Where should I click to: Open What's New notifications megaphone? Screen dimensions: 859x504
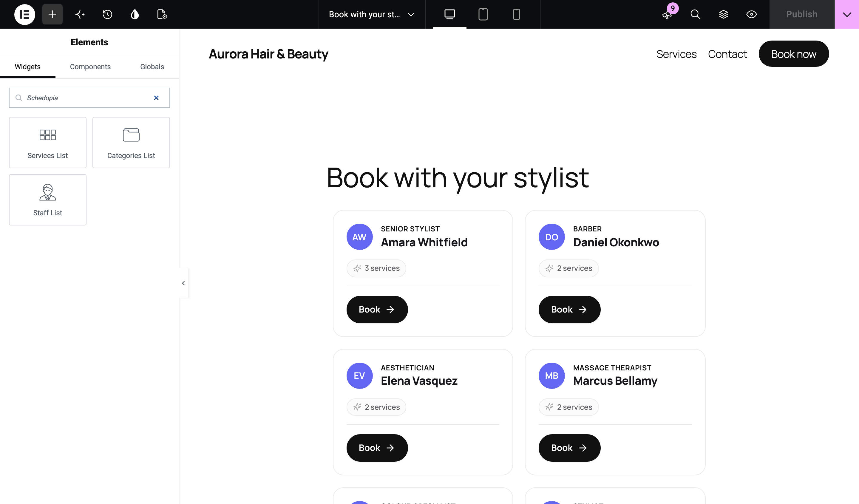pyautogui.click(x=668, y=14)
